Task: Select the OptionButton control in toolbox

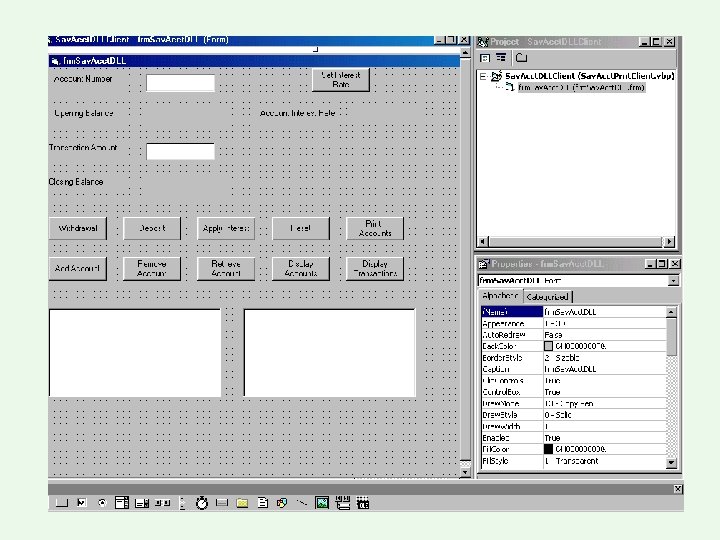Action: point(102,503)
